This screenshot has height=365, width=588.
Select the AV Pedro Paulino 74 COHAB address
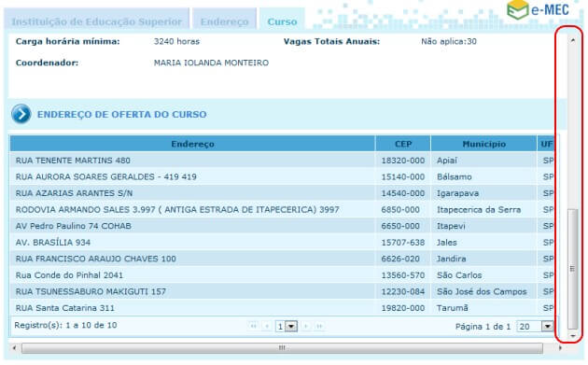(73, 226)
